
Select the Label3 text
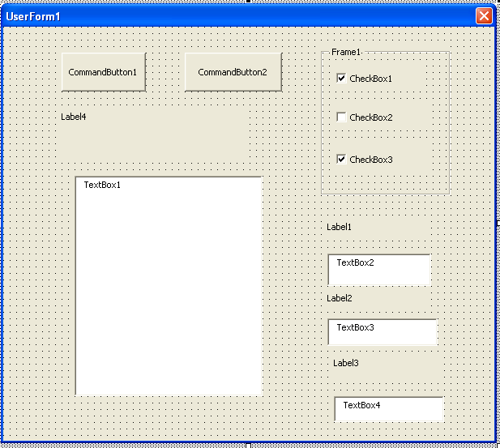tap(346, 363)
